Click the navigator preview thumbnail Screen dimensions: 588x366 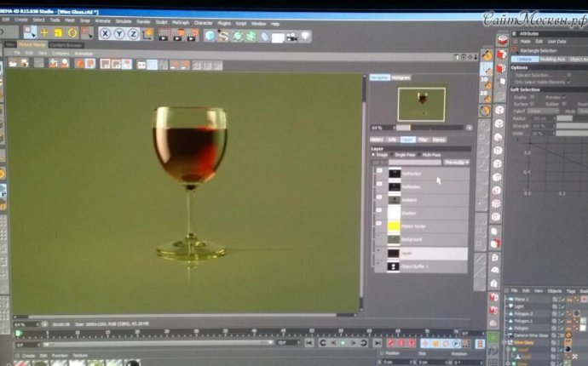pos(420,102)
